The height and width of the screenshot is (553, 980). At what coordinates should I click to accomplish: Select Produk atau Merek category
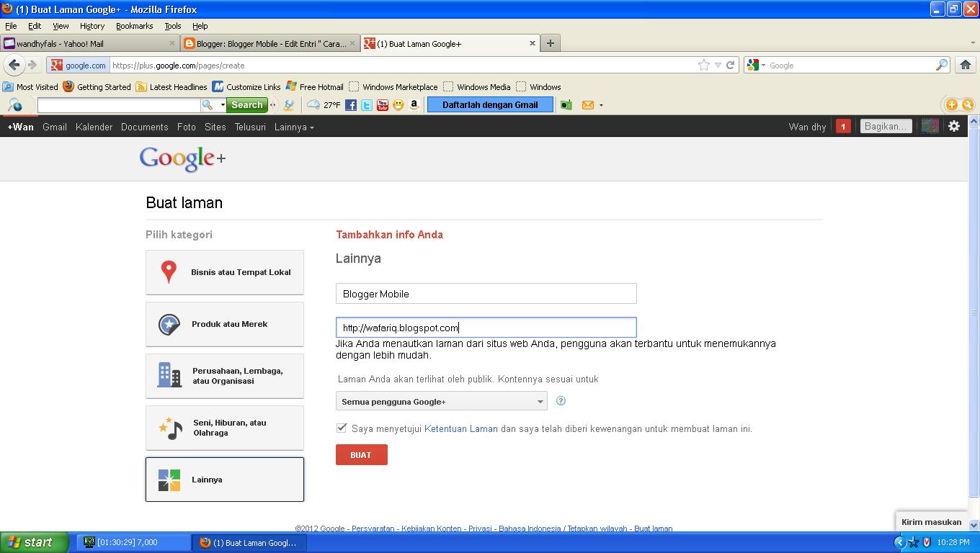(225, 324)
